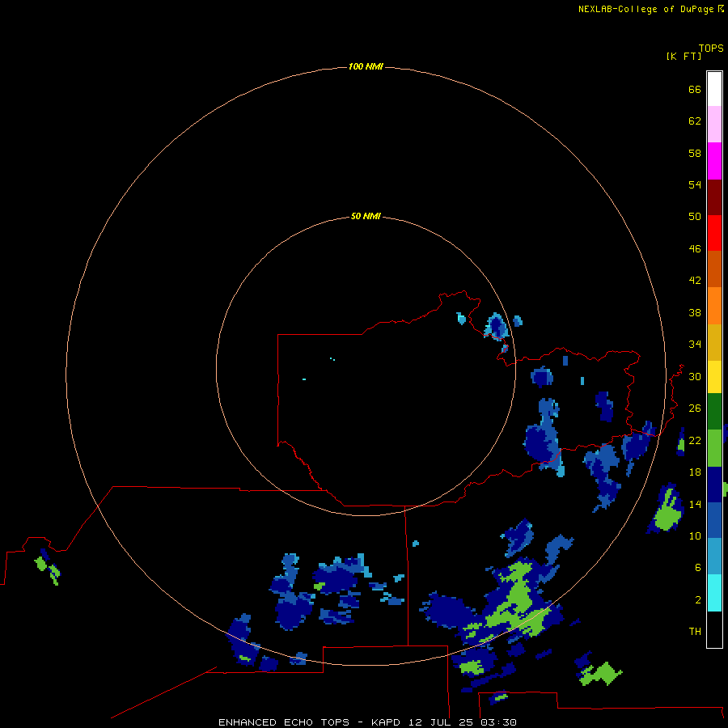Select the cyan legend color band
The height and width of the screenshot is (728, 728).
[x=714, y=593]
